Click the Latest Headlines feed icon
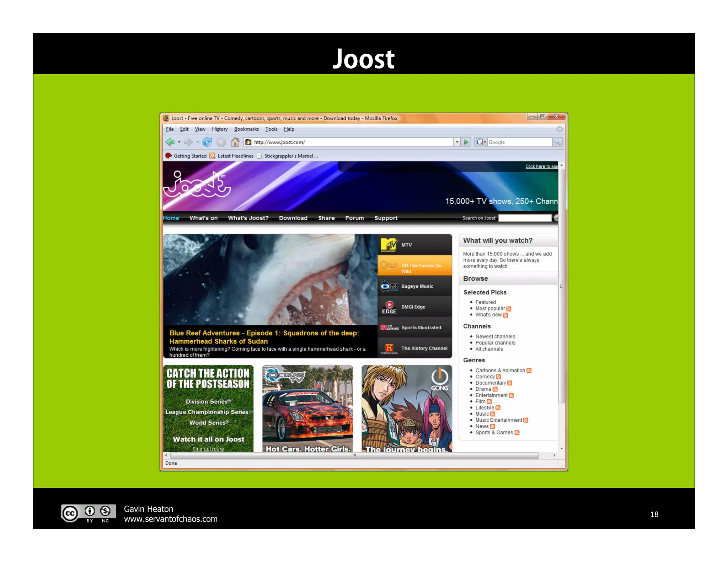 (x=212, y=156)
